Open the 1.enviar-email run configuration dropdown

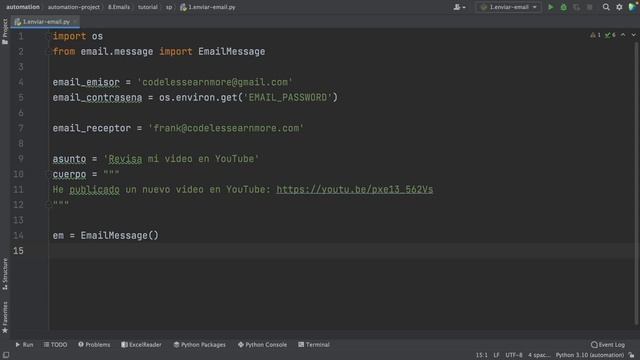[x=509, y=7]
